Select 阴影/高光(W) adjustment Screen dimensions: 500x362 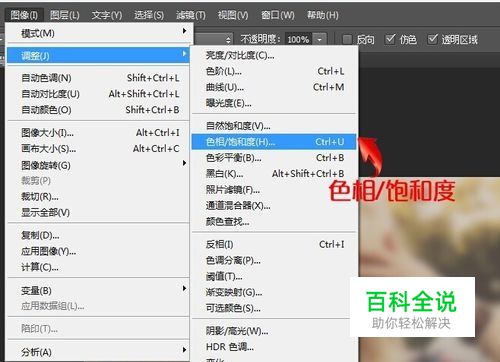click(274, 331)
